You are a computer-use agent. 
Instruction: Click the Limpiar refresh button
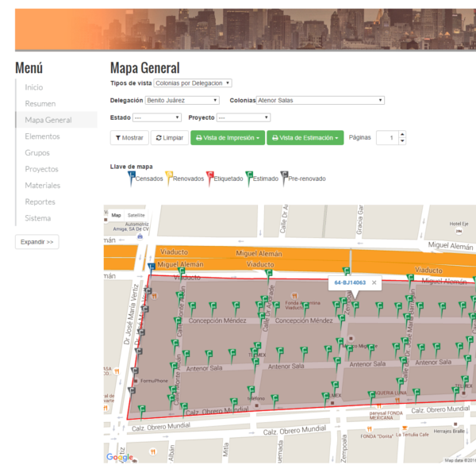pos(169,137)
